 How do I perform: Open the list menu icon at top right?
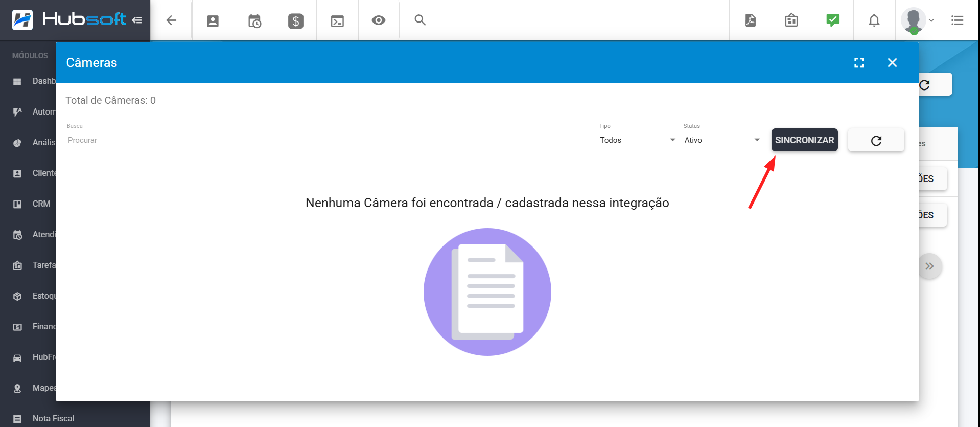pos(957,20)
